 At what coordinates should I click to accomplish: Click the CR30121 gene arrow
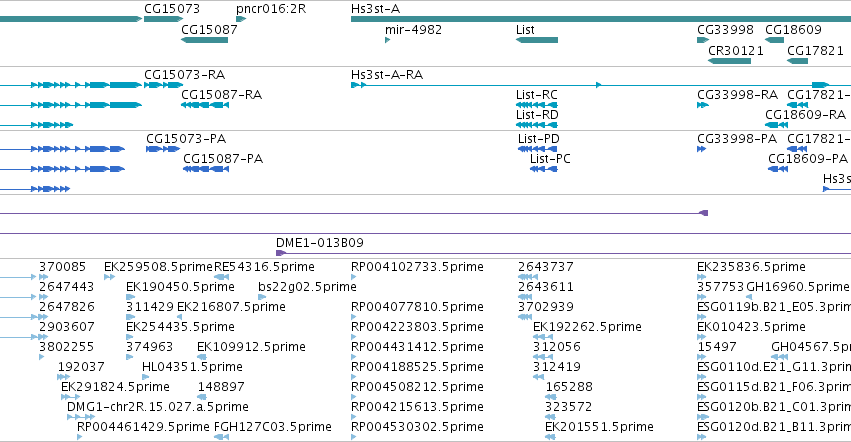[x=729, y=60]
